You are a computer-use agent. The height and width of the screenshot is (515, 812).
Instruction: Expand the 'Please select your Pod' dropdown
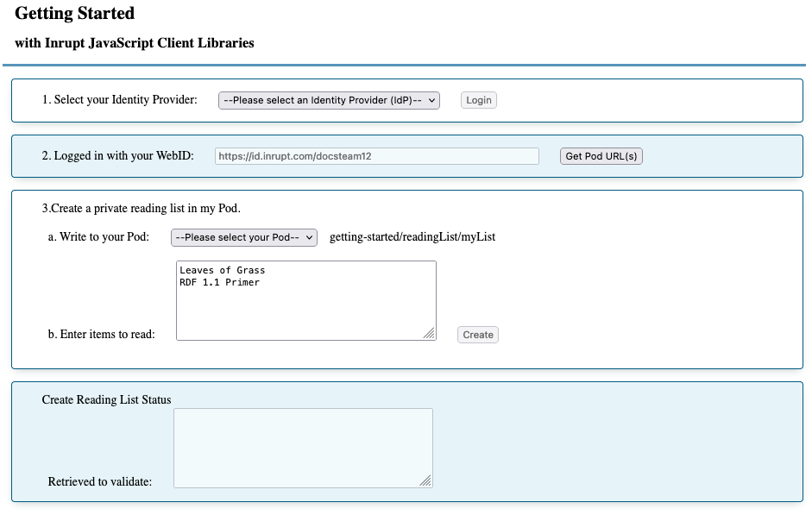244,237
